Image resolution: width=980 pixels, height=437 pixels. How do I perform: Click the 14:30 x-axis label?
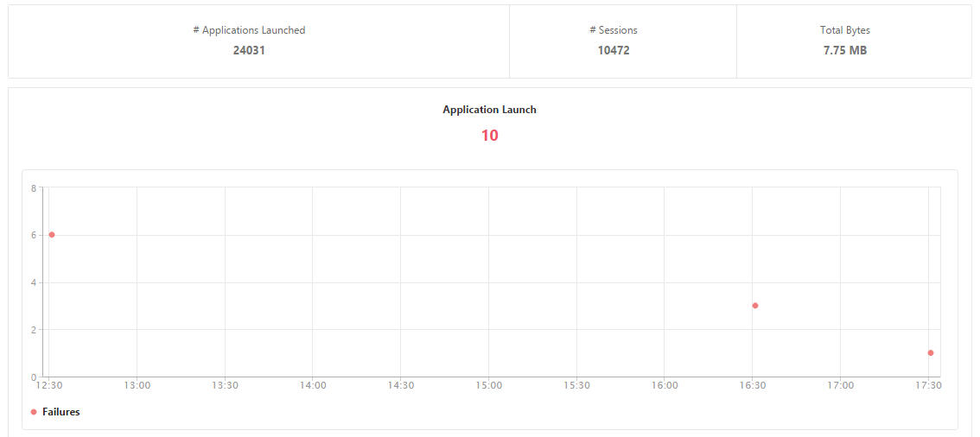(401, 386)
